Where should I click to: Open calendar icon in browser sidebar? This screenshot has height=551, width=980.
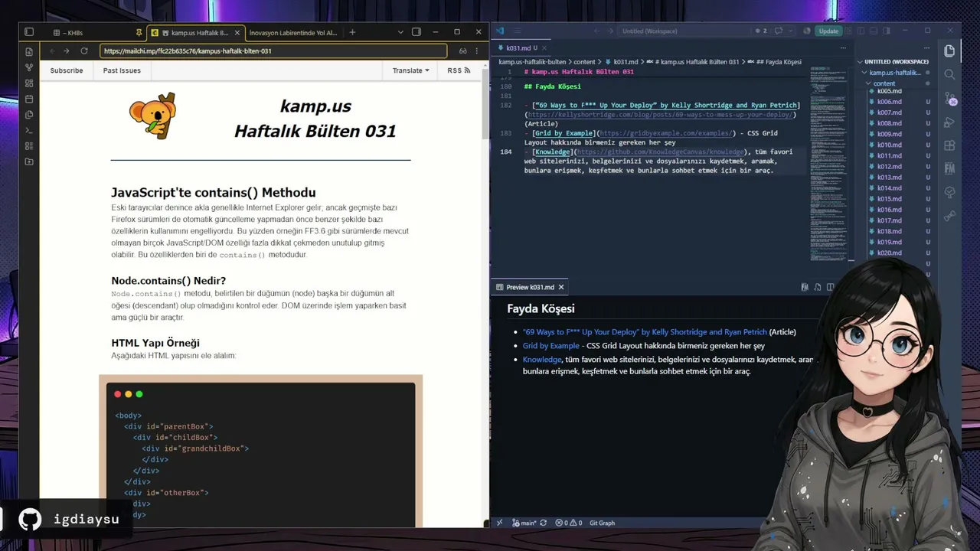(x=29, y=99)
